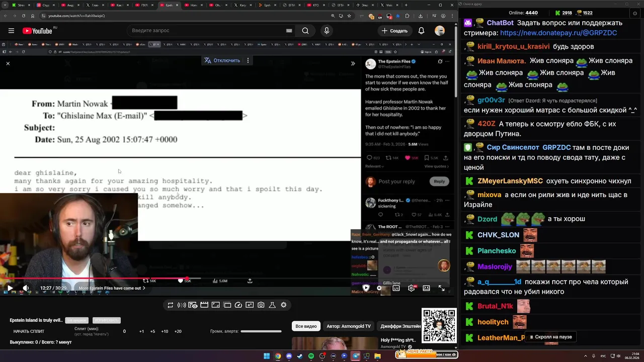Open the speedometer playback speed icon
Image resolution: width=644 pixels, height=362 pixels.
point(238,305)
